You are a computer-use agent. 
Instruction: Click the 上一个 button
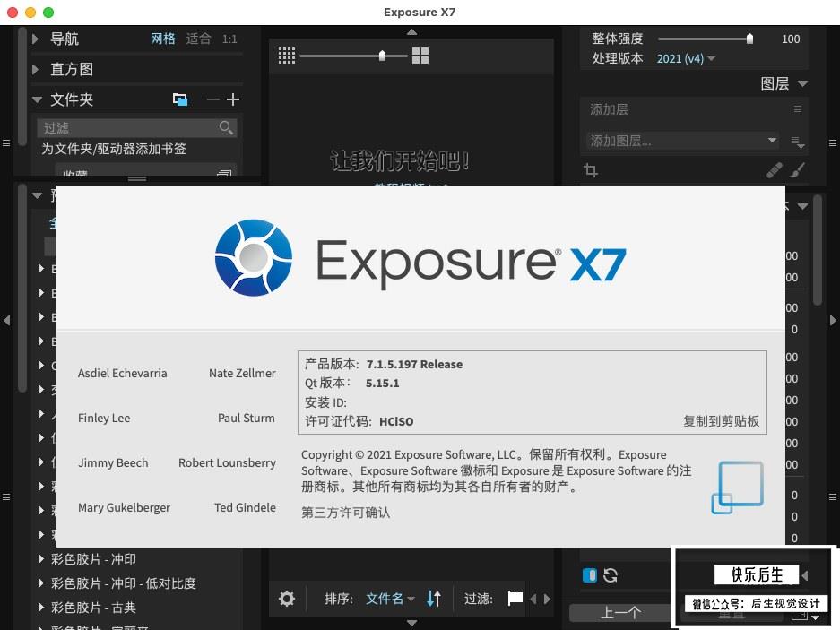coord(620,612)
